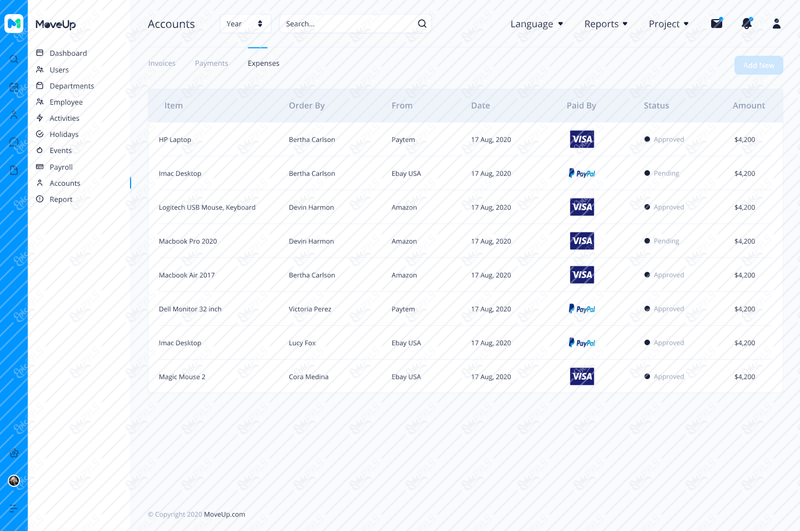Open the chat bubble icon in rail
This screenshot has width=800, height=531.
[14, 142]
